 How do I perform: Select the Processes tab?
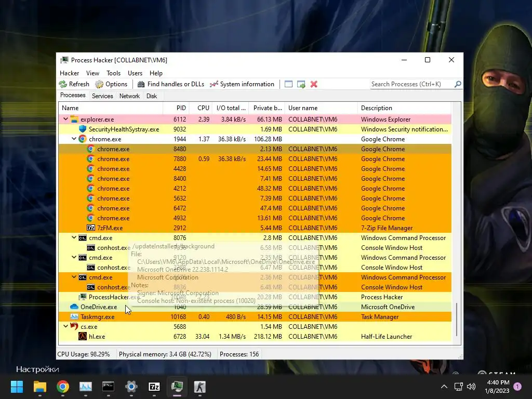[x=73, y=96]
